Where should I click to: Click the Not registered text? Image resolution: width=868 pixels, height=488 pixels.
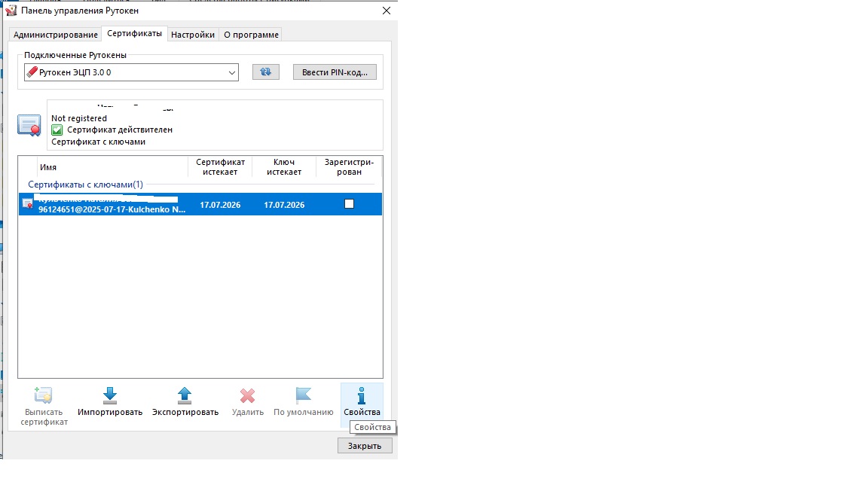[x=79, y=118]
